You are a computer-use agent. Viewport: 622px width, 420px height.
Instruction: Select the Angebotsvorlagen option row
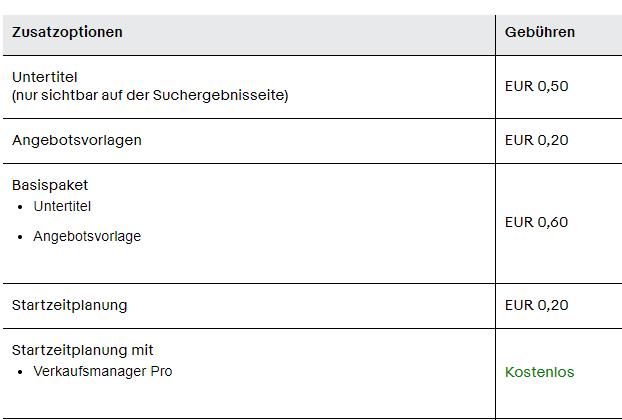(77, 140)
